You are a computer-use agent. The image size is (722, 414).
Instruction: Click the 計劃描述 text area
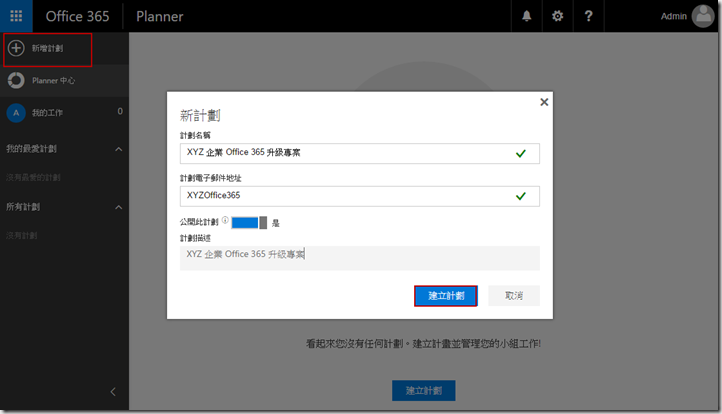pos(358,257)
